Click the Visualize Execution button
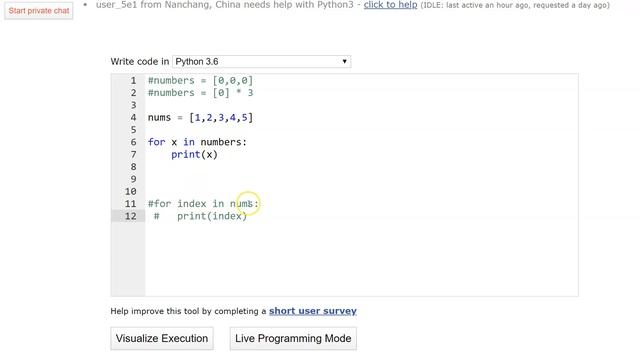Viewport: 640px width, 360px height. [x=162, y=338]
